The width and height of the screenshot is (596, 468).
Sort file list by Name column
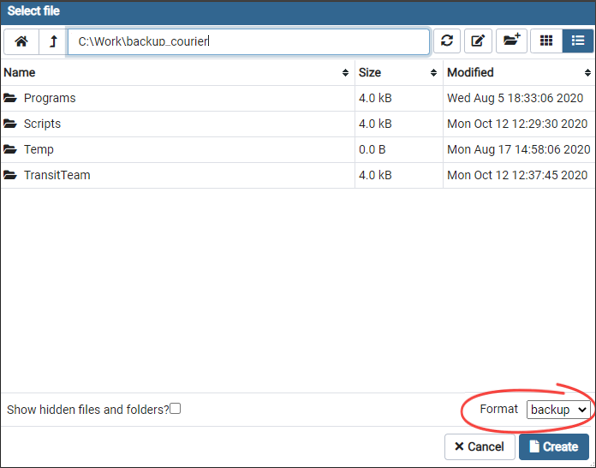tap(176, 73)
